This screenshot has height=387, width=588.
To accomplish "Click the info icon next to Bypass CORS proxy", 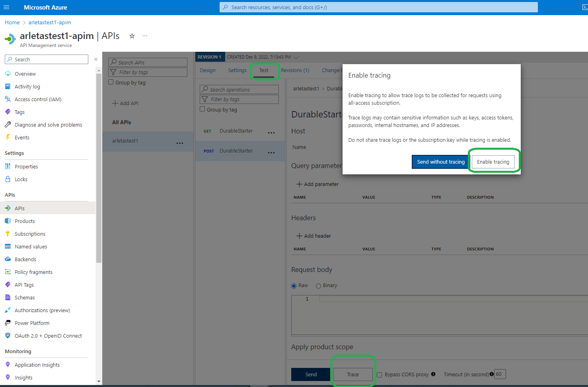I will (433, 374).
